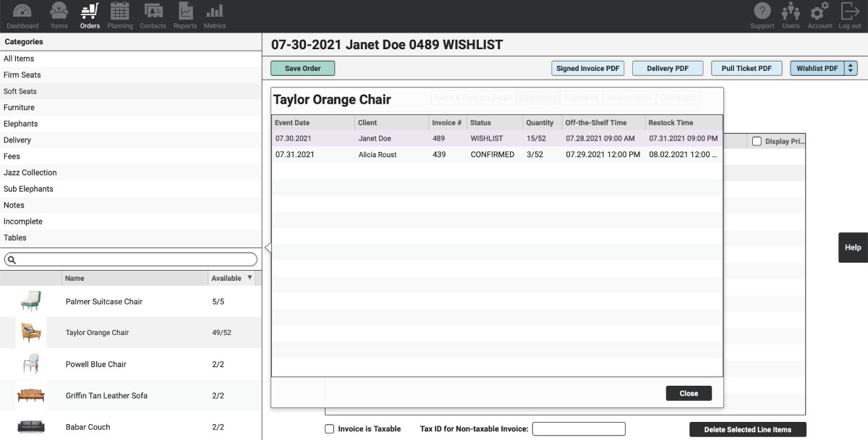Open the Contacts icon
This screenshot has width=868, height=440.
coord(153,14)
